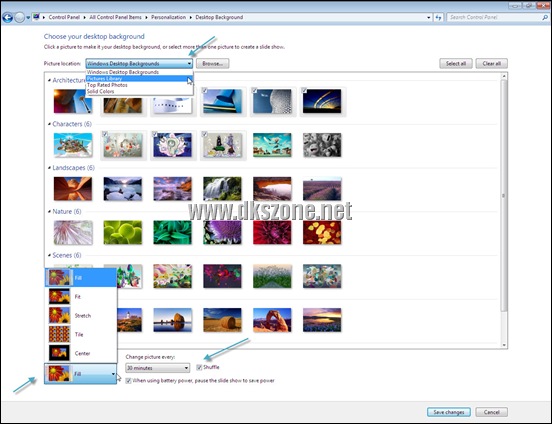Choose Pictures Library in the list

point(139,79)
